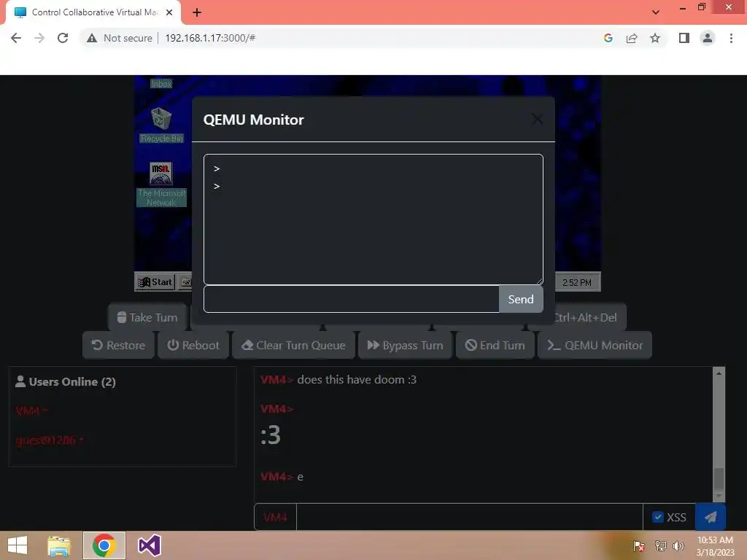Image resolution: width=747 pixels, height=560 pixels.
Task: Click Action Center flag tray icon
Action: (639, 545)
